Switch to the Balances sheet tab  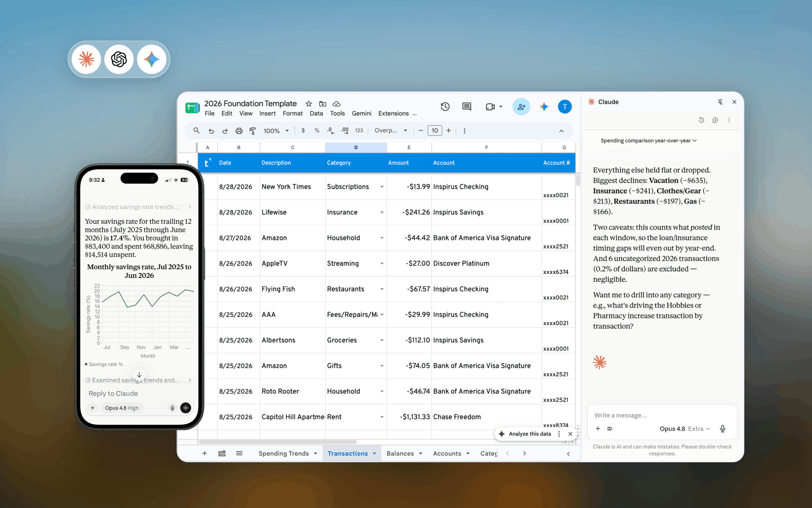(x=404, y=454)
